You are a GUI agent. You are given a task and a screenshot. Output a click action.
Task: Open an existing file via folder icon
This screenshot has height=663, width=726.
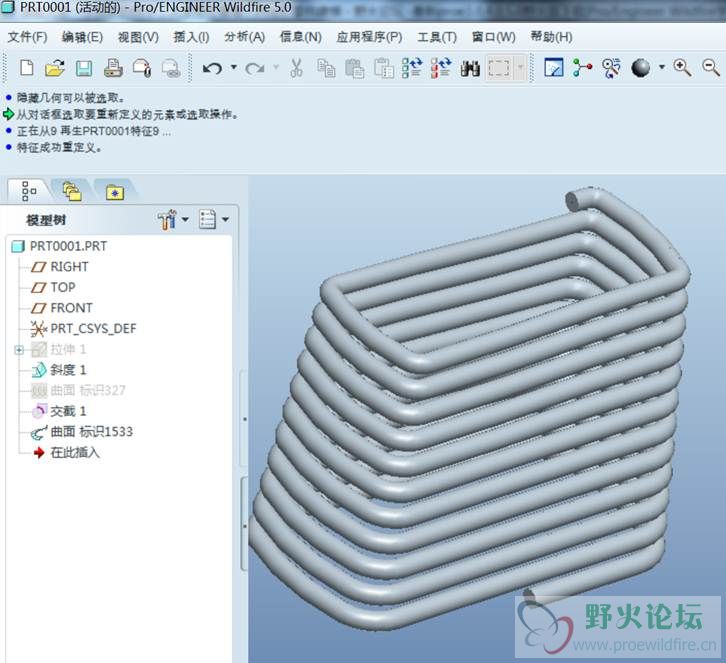55,68
